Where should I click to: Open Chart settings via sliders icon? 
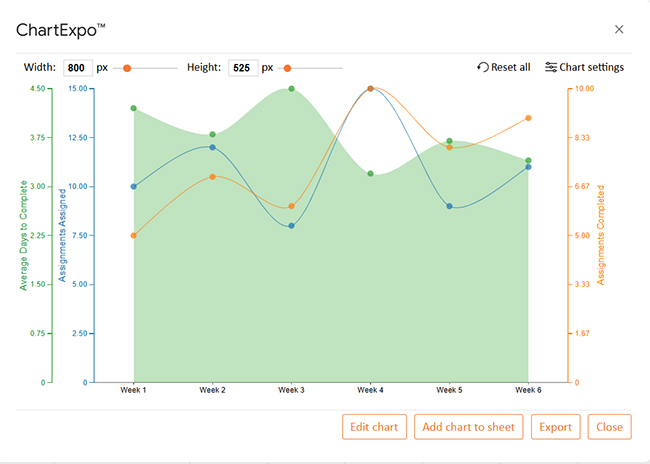click(x=551, y=67)
